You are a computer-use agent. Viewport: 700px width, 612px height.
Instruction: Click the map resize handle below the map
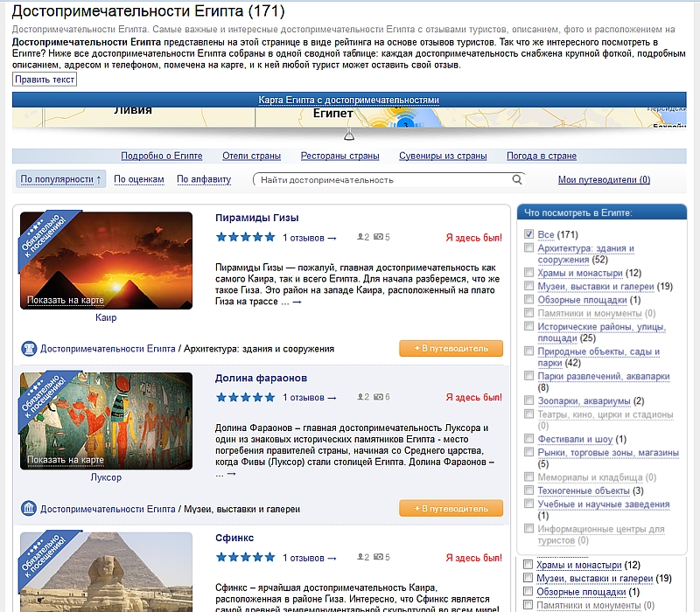click(x=349, y=135)
